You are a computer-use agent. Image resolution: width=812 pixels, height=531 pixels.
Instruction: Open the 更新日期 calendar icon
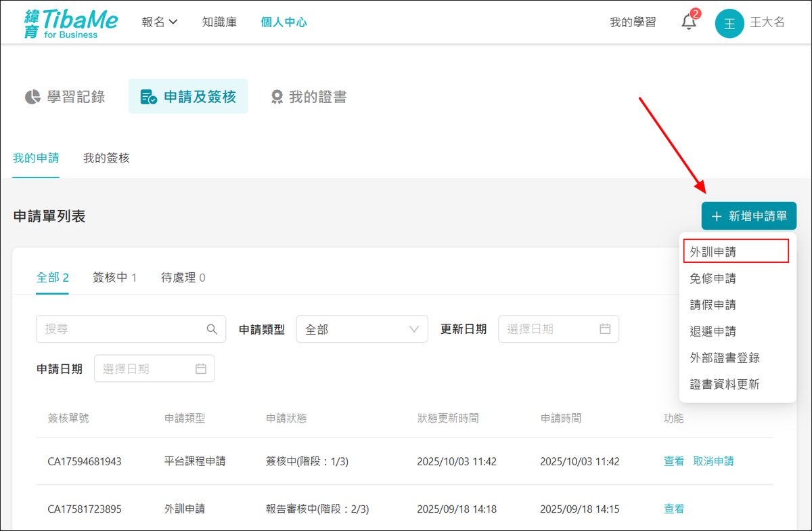point(605,329)
